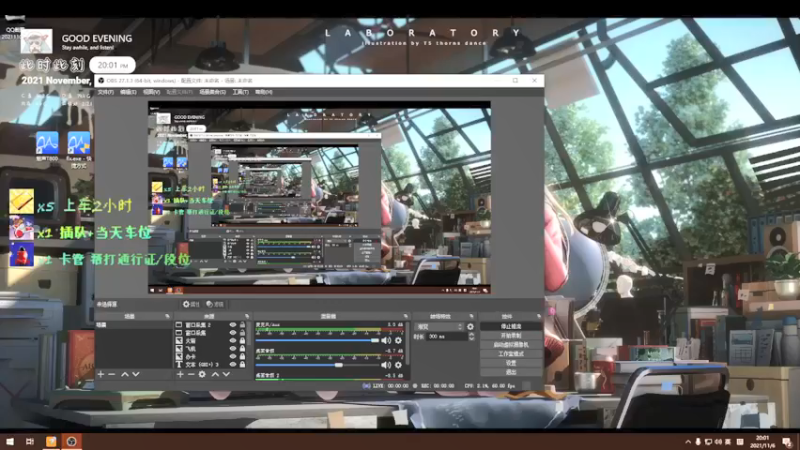The image size is (800, 450).
Task: Adjust the 桌面音频 volume slider
Action: [x=317, y=365]
